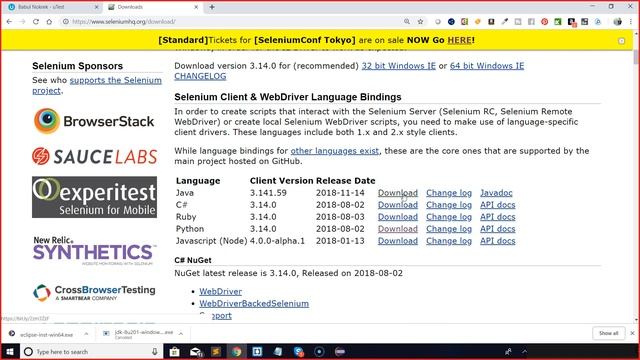This screenshot has width=640, height=360.
Task: Click the CrossBrowserTesting sponsor logo
Action: click(94, 293)
